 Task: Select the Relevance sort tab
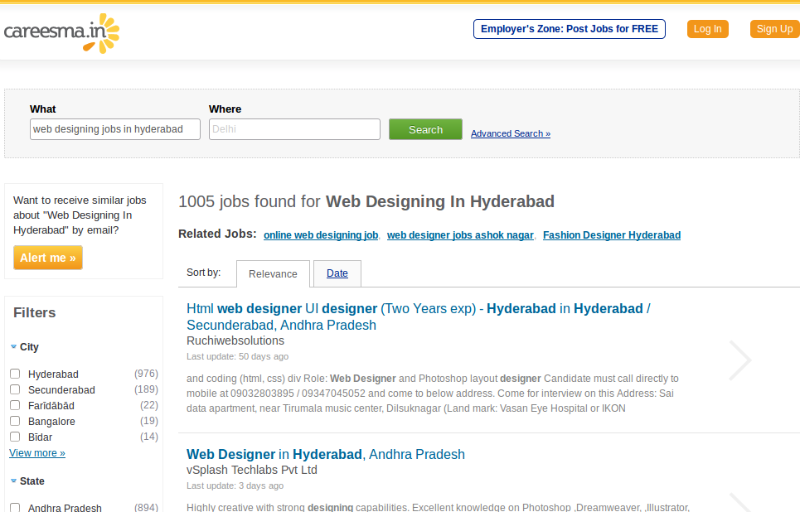click(273, 274)
